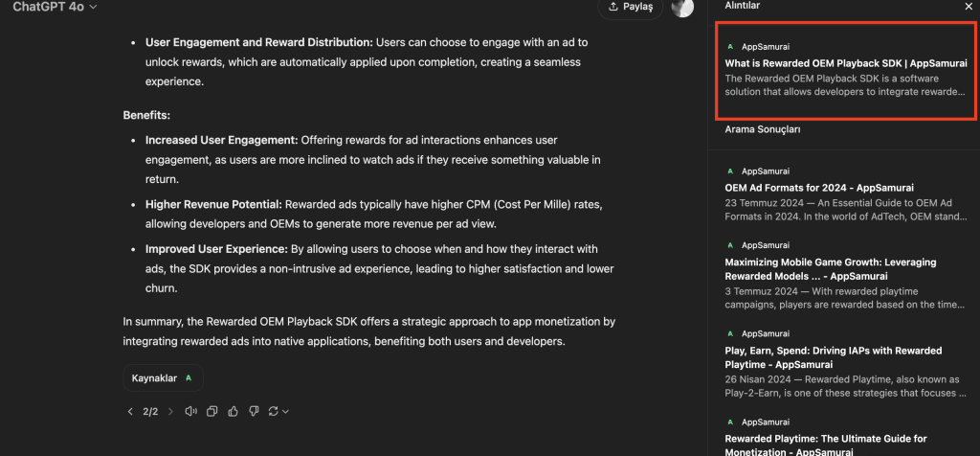Open the Kaynaklar sources button
The height and width of the screenshot is (456, 980).
(163, 378)
